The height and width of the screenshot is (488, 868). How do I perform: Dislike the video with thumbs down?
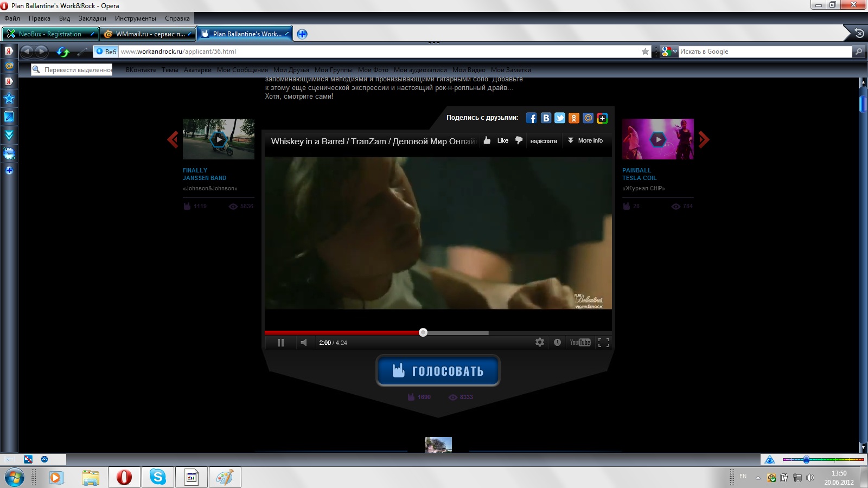pos(519,140)
